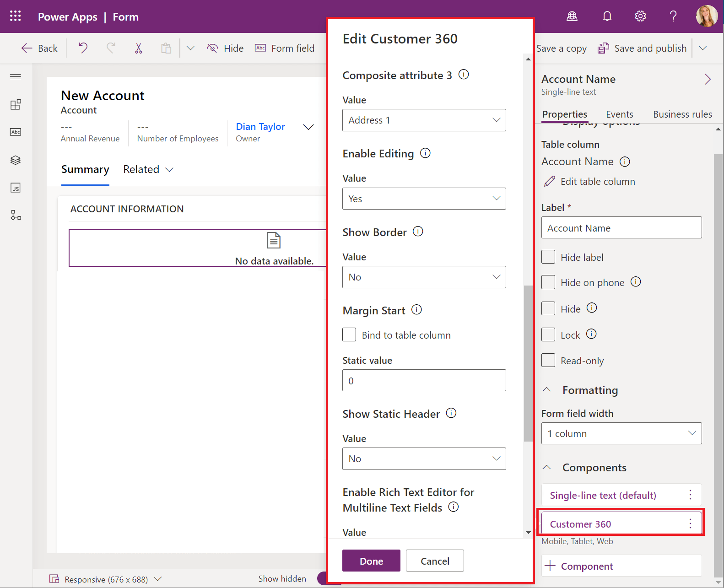Viewport: 724px width, 588px height.
Task: Click the Hide toolbar command
Action: tap(225, 48)
